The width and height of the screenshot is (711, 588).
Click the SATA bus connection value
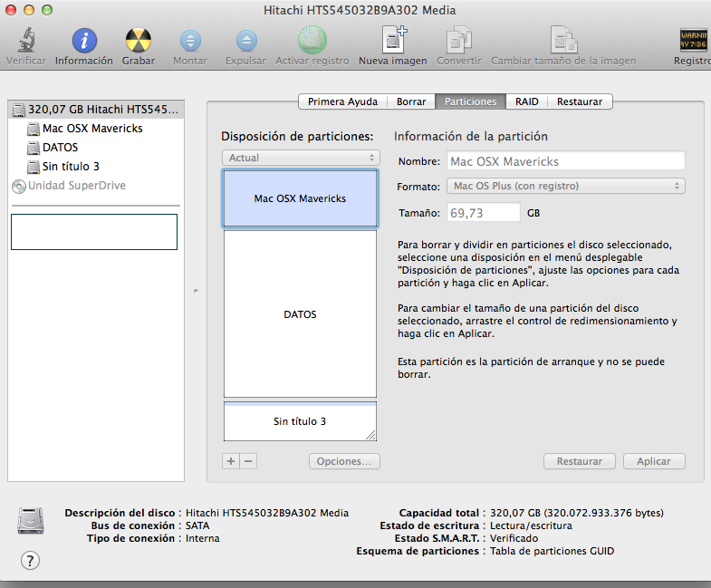(197, 525)
